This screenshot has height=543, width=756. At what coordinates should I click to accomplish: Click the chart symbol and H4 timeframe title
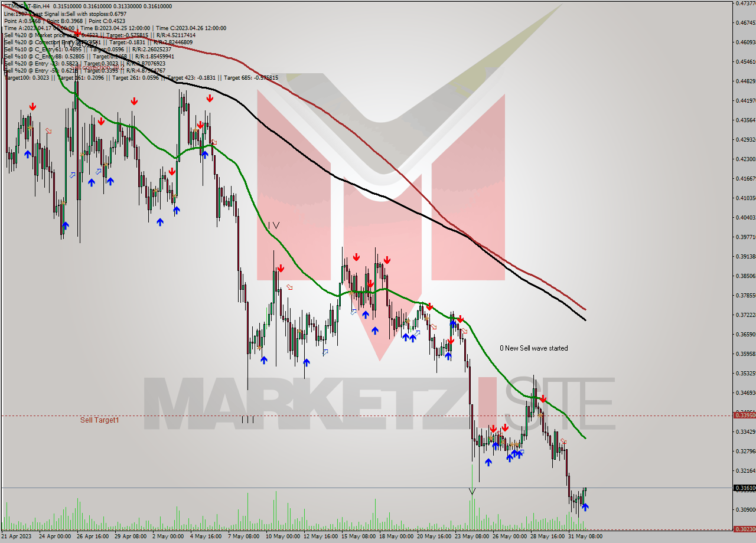[27, 6]
